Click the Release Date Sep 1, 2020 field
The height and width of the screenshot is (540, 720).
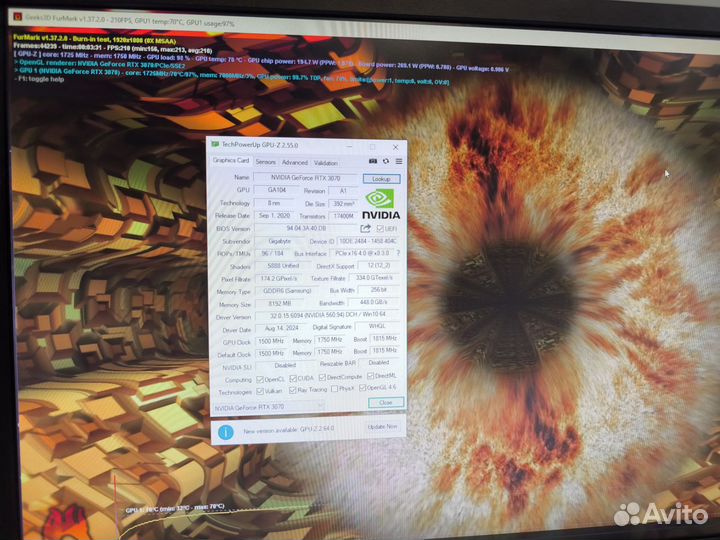(274, 215)
